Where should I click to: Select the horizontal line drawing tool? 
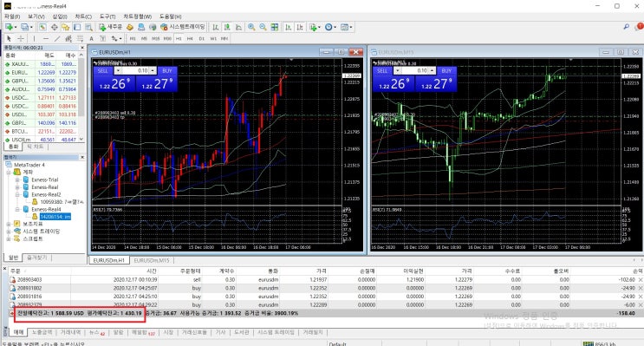[x=46, y=38]
